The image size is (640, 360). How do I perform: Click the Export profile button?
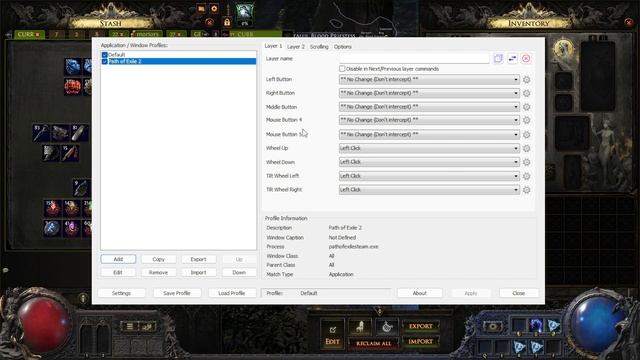pos(198,259)
